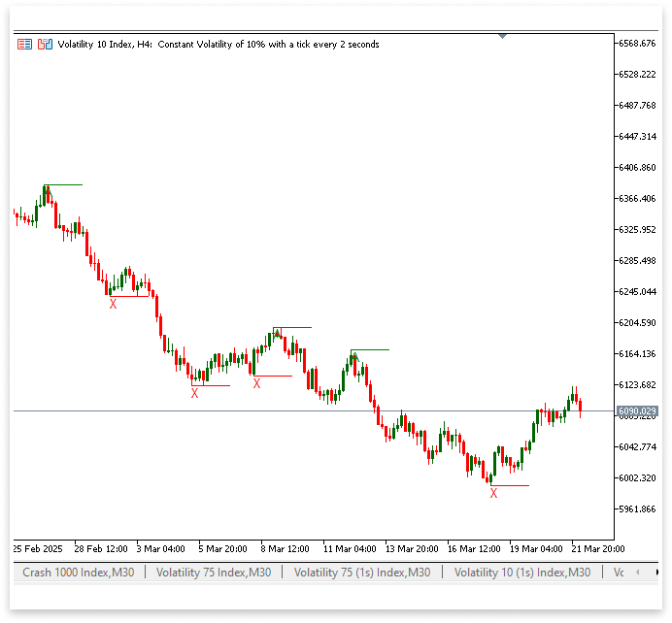Click the 13 Mar 20:00 time label
Image resolution: width=672 pixels, height=623 pixels.
tap(412, 549)
